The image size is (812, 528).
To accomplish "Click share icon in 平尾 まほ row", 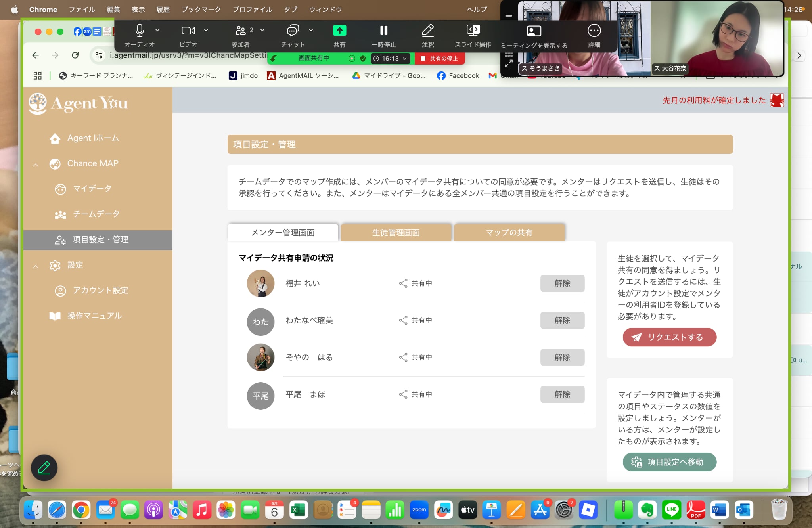I will (403, 394).
